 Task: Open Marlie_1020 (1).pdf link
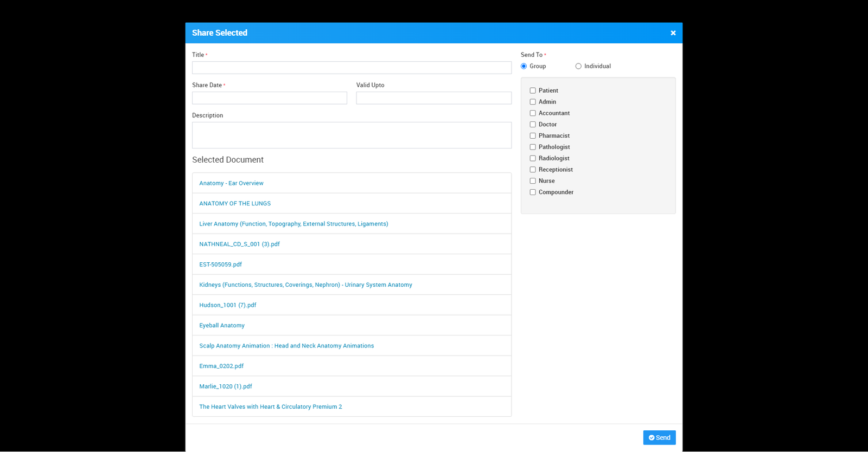pos(226,386)
